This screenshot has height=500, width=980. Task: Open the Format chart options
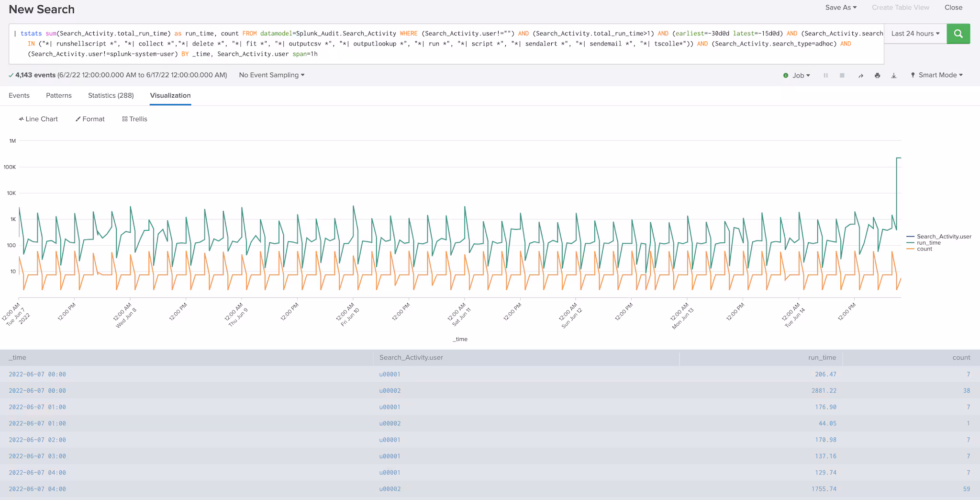click(90, 119)
